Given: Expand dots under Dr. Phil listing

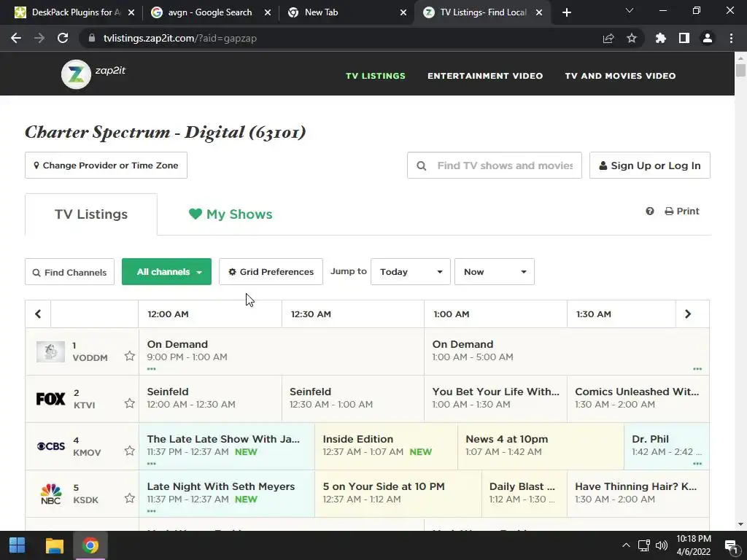Looking at the screenshot, I should pyautogui.click(x=697, y=464).
